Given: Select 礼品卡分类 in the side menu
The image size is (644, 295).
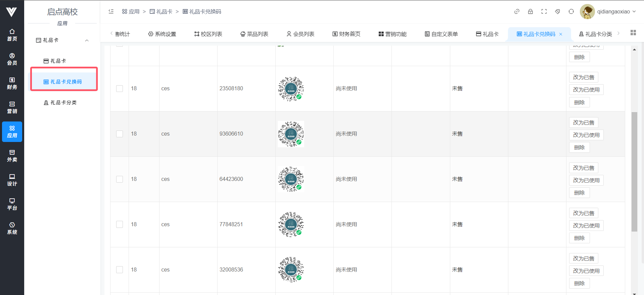Looking at the screenshot, I should 63,103.
